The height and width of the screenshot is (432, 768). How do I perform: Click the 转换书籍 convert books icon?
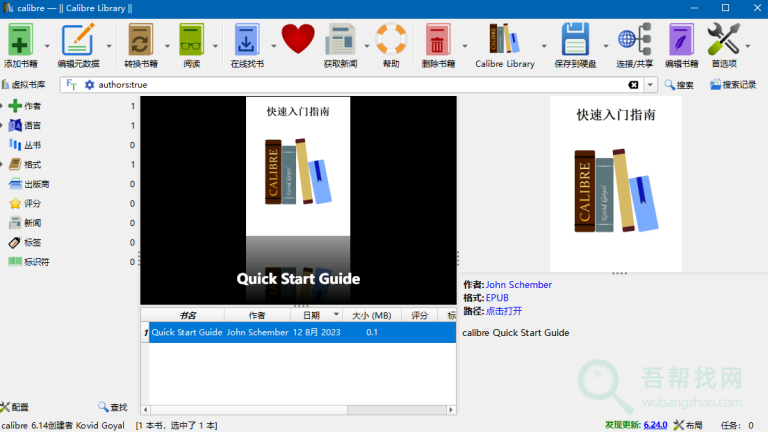coord(140,40)
